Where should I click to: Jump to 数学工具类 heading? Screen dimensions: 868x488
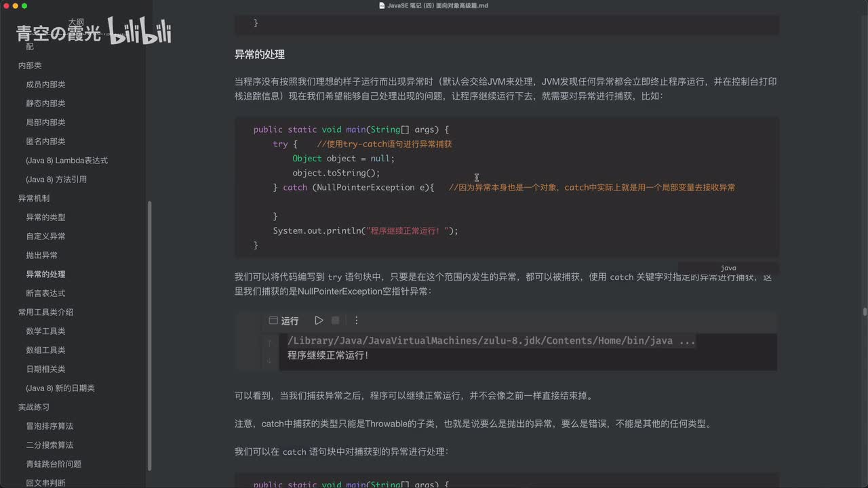pyautogui.click(x=45, y=331)
